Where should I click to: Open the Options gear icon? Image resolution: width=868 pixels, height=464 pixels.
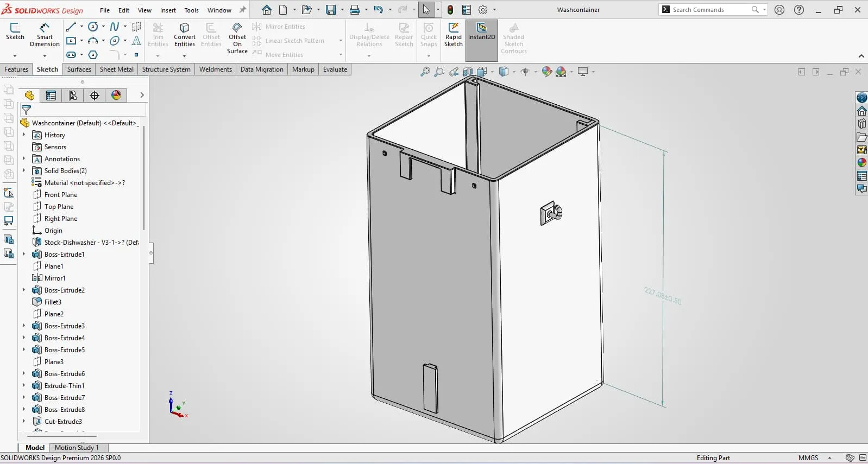pos(483,10)
